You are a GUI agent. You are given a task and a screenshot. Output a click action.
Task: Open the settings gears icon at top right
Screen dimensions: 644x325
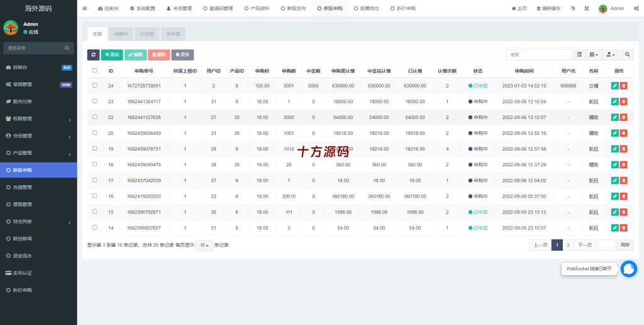pos(636,8)
